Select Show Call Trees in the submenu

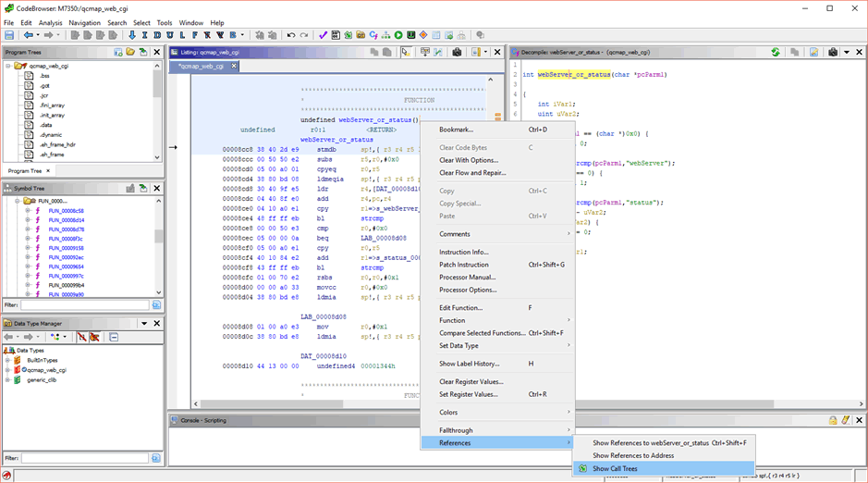tap(615, 469)
